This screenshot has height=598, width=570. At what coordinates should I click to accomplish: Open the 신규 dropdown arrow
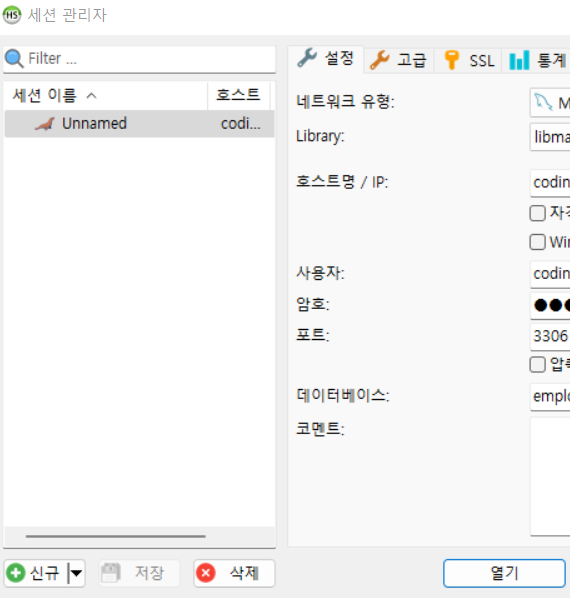(x=76, y=573)
